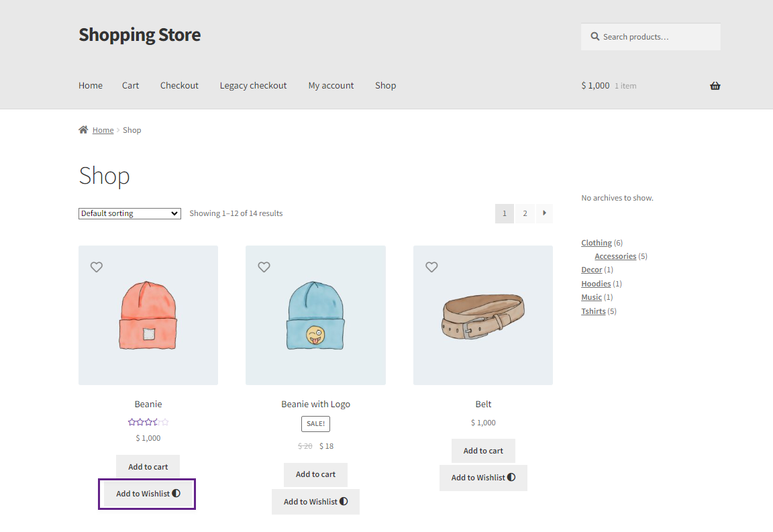Click the Shop breadcrumb text

click(x=132, y=130)
